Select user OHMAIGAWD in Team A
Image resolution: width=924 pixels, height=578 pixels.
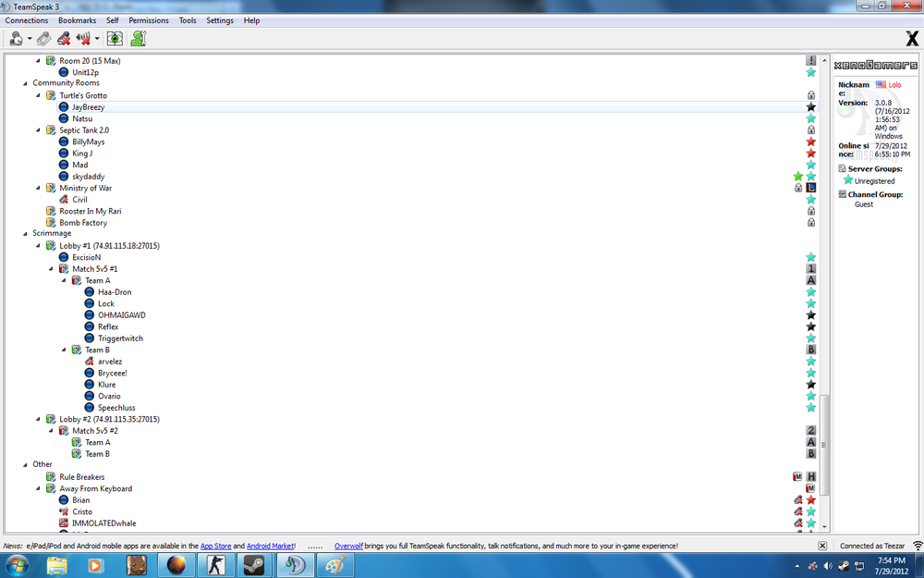(x=121, y=315)
